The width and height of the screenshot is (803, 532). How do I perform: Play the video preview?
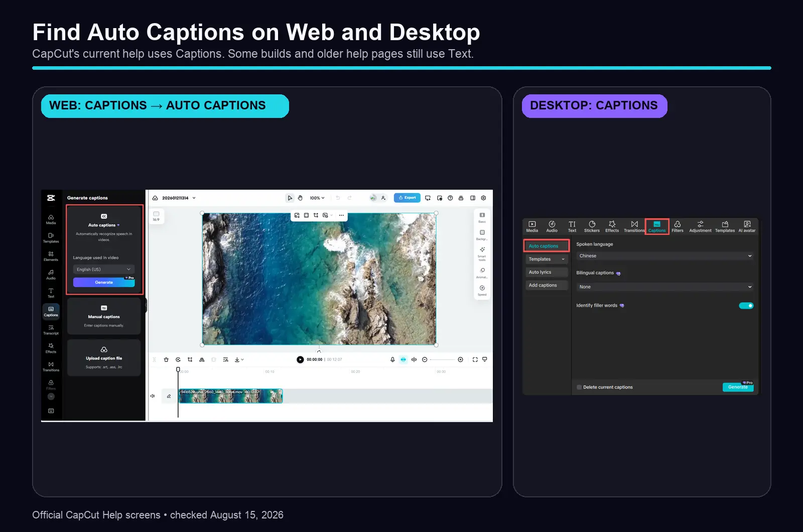(x=300, y=359)
